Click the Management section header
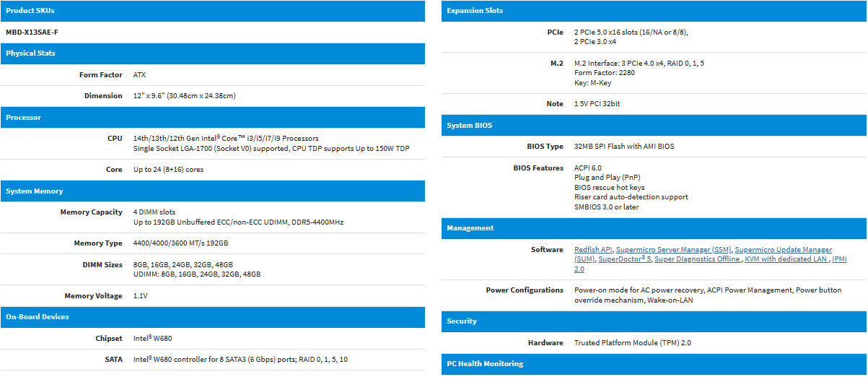This screenshot has height=377, width=868. tap(654, 228)
